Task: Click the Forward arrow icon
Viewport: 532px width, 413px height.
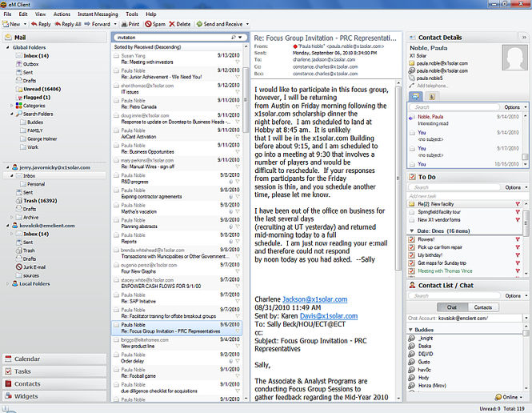Action: click(x=87, y=24)
